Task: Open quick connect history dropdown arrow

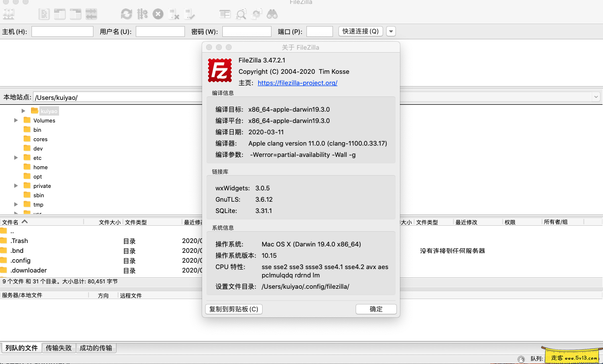Action: click(391, 31)
